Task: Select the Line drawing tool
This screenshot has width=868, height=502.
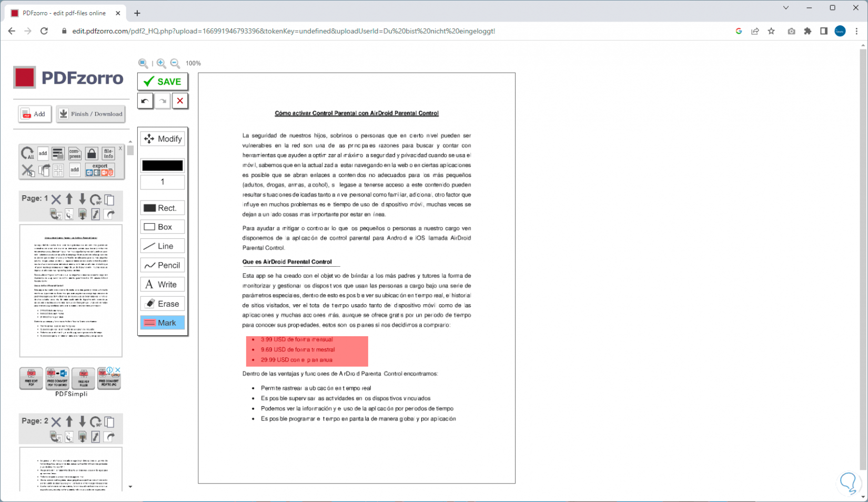Action: 163,246
